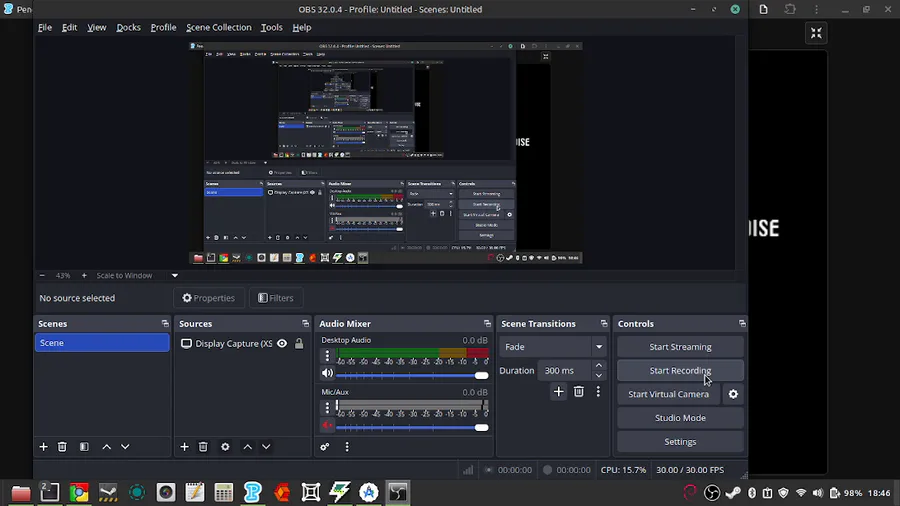Open Wi-Fi network tray icon
Image resolution: width=900 pixels, height=506 pixels.
pos(801,493)
